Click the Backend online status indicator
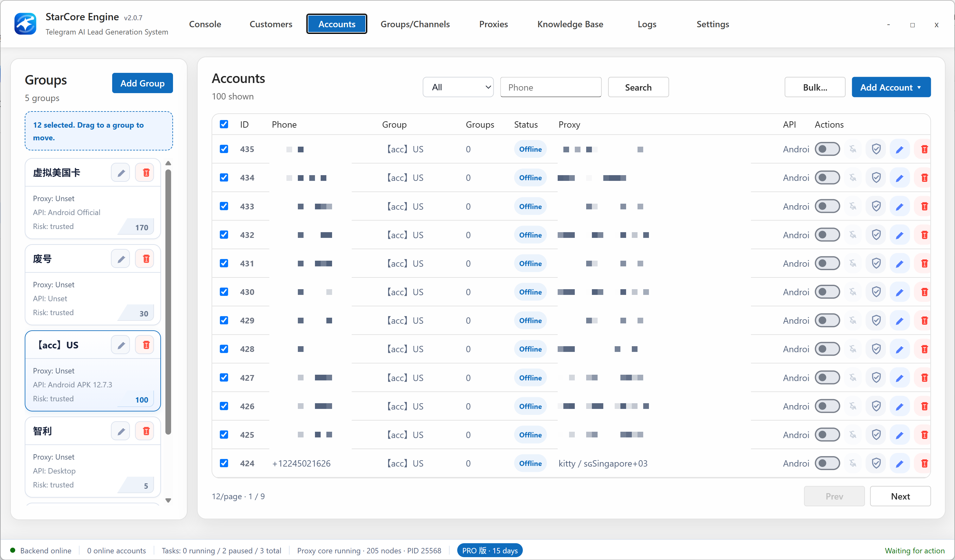The image size is (955, 560). click(x=41, y=550)
